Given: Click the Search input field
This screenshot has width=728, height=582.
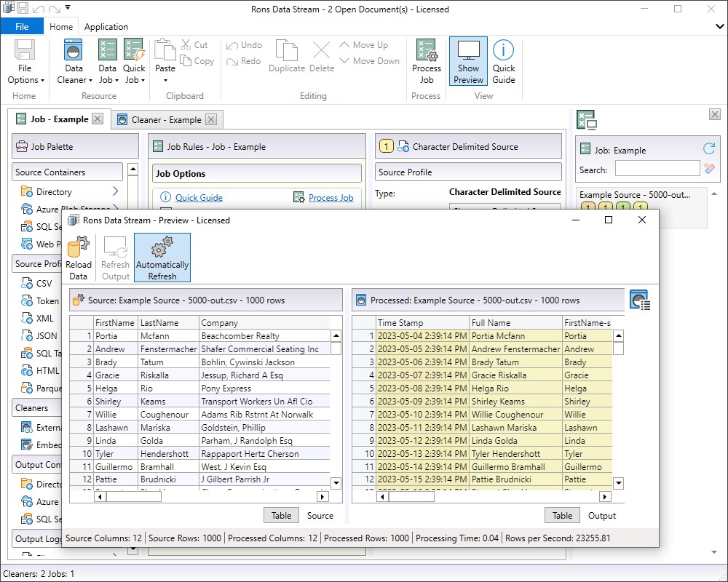Looking at the screenshot, I should pos(657,170).
